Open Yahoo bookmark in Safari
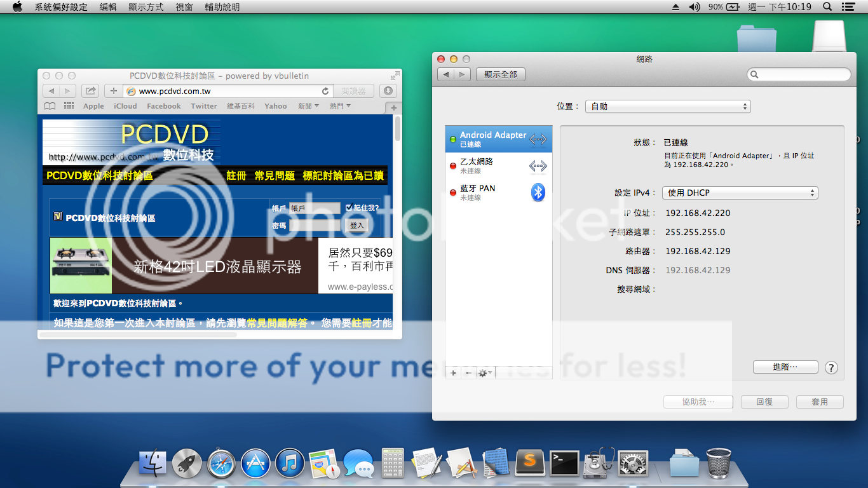Screen dimensions: 868x488 point(276,106)
